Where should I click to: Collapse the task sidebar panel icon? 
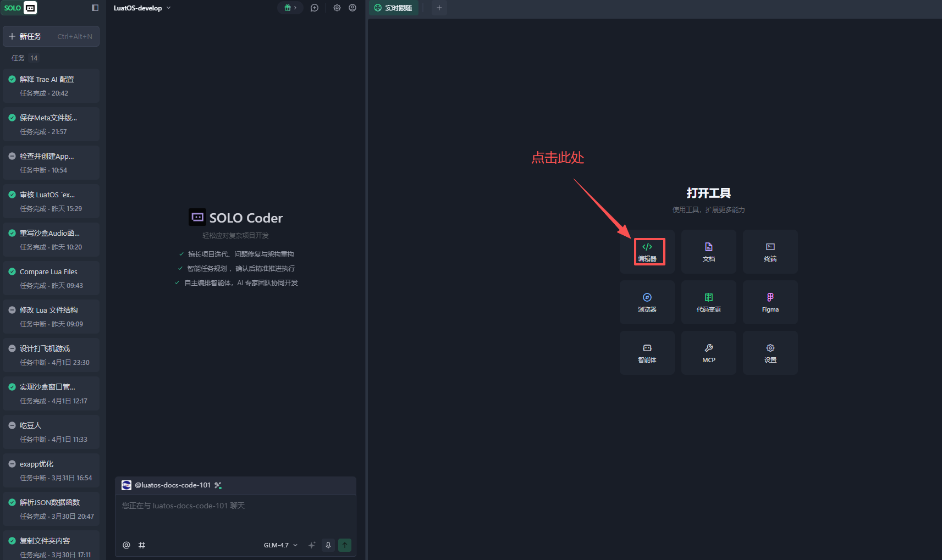pos(95,8)
